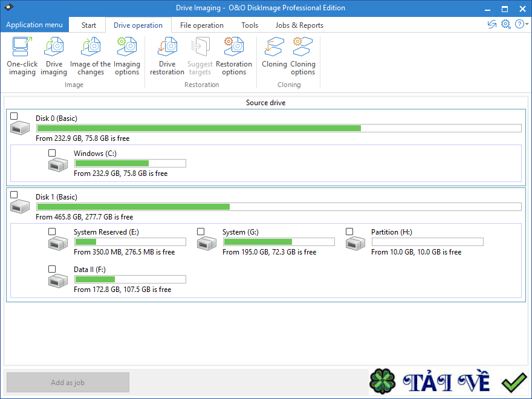
Task: Enable the System Reserved (E:) checkbox
Action: click(52, 232)
